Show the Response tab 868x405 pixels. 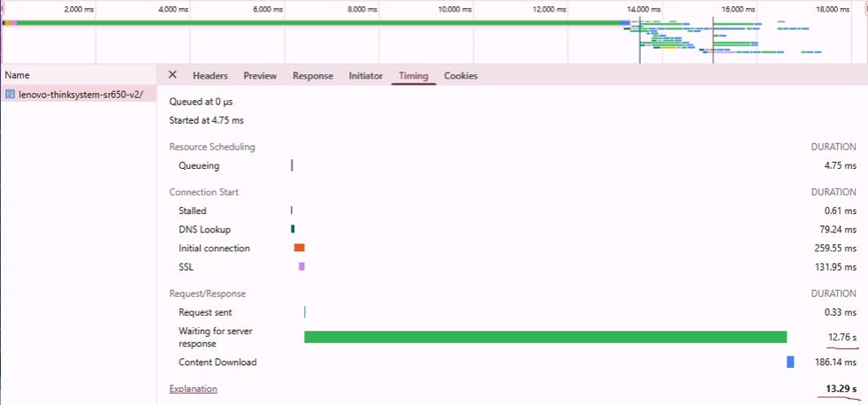point(313,76)
